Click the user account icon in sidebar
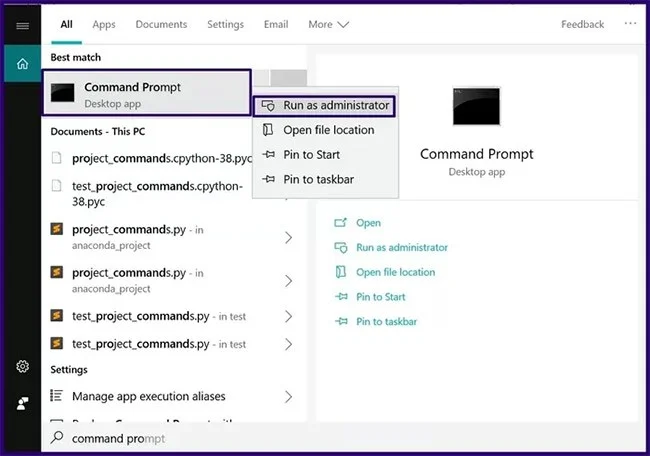Viewport: 650px width, 456px height. (22, 402)
